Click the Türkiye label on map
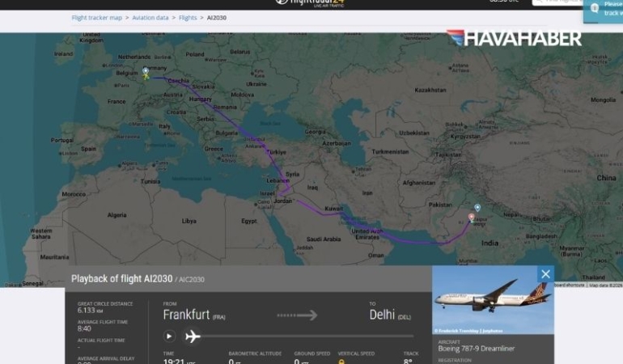 pyautogui.click(x=276, y=152)
